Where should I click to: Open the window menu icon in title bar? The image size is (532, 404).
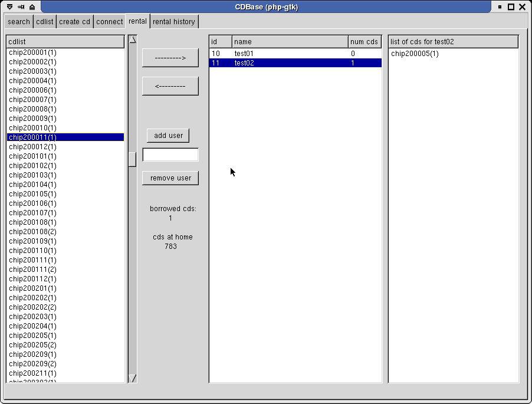click(10, 6)
